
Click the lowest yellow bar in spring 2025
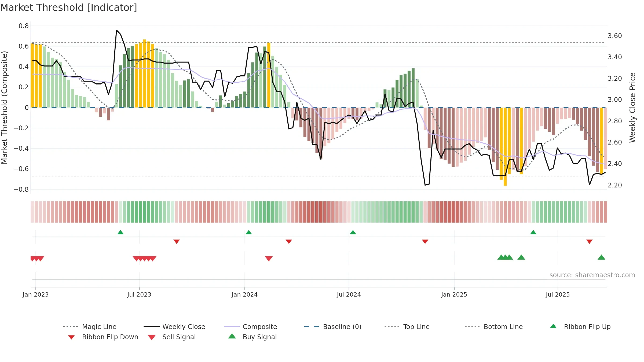(505, 147)
